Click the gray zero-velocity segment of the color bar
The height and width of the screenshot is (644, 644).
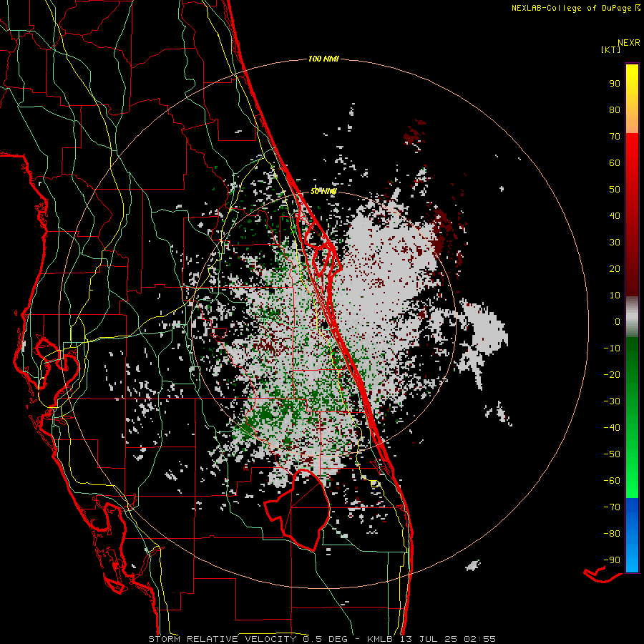click(632, 317)
